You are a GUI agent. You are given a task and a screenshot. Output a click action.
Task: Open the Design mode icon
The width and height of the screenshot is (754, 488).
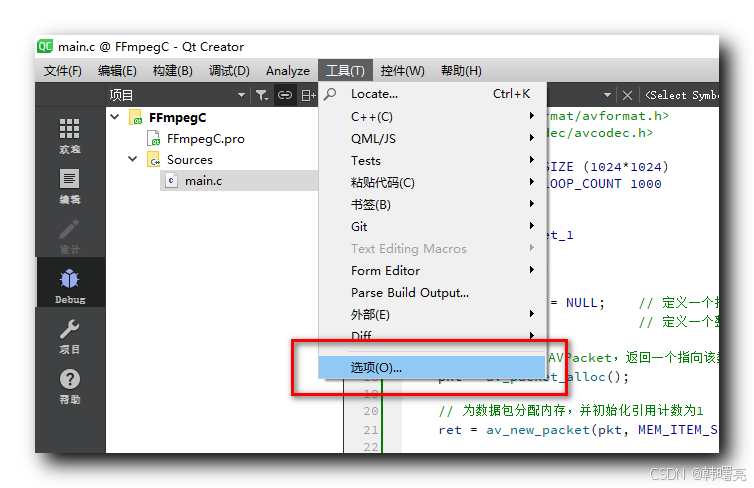pyautogui.click(x=70, y=236)
